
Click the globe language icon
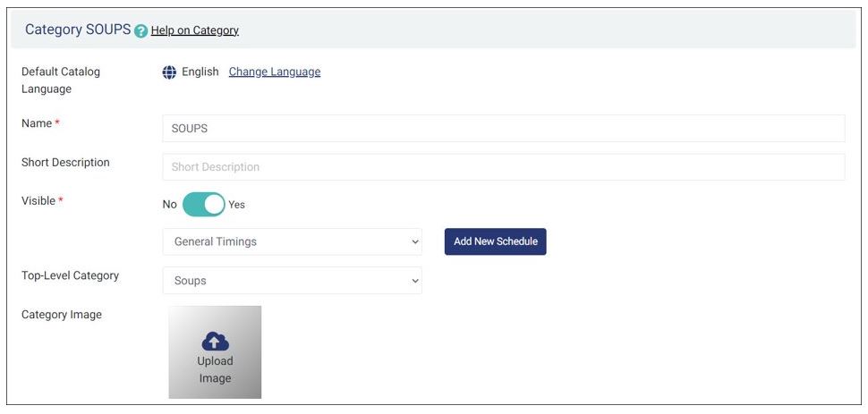pyautogui.click(x=169, y=72)
